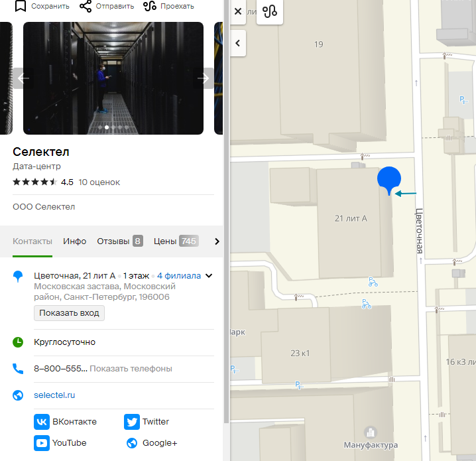Click building 23 к1 on map

click(300, 353)
